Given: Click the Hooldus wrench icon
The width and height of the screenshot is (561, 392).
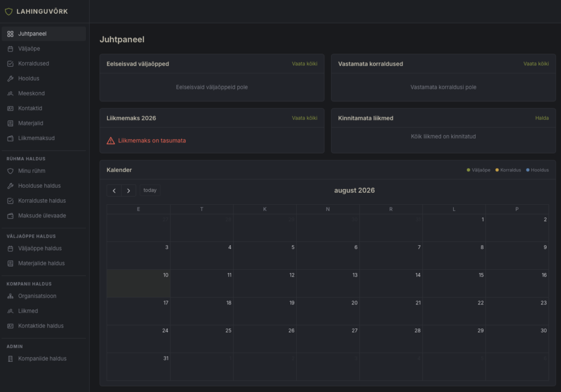Looking at the screenshot, I should tap(10, 78).
